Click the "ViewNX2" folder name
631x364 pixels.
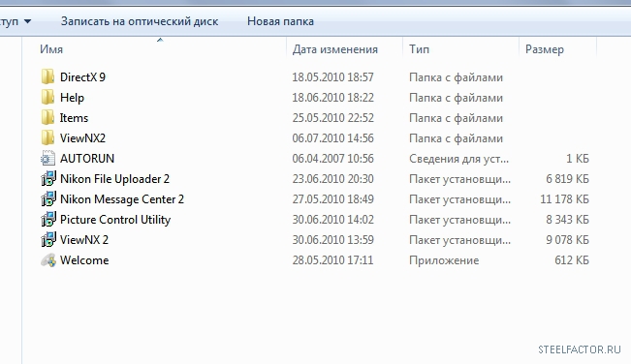(x=82, y=138)
